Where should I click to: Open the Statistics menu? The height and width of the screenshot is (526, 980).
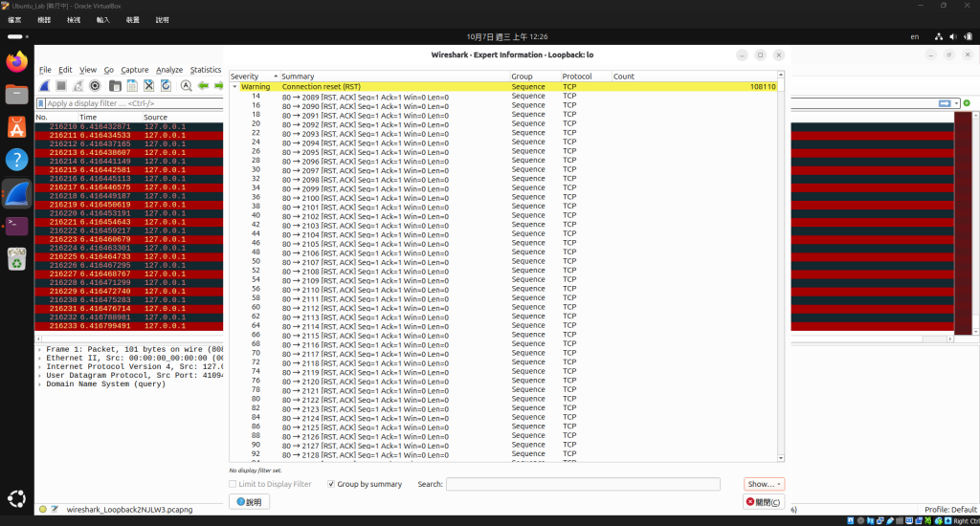[206, 70]
